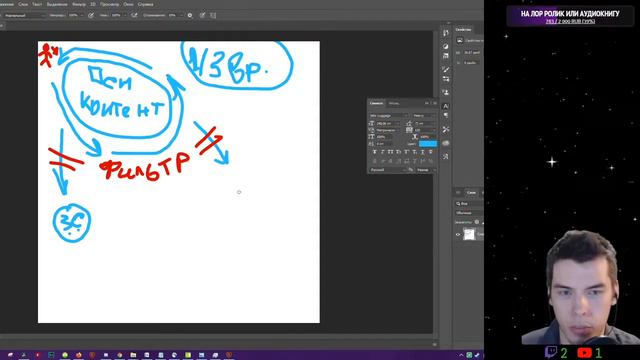This screenshot has height=360, width=640.
Task: Click the Properties panel layer-type icon
Action: [460, 40]
